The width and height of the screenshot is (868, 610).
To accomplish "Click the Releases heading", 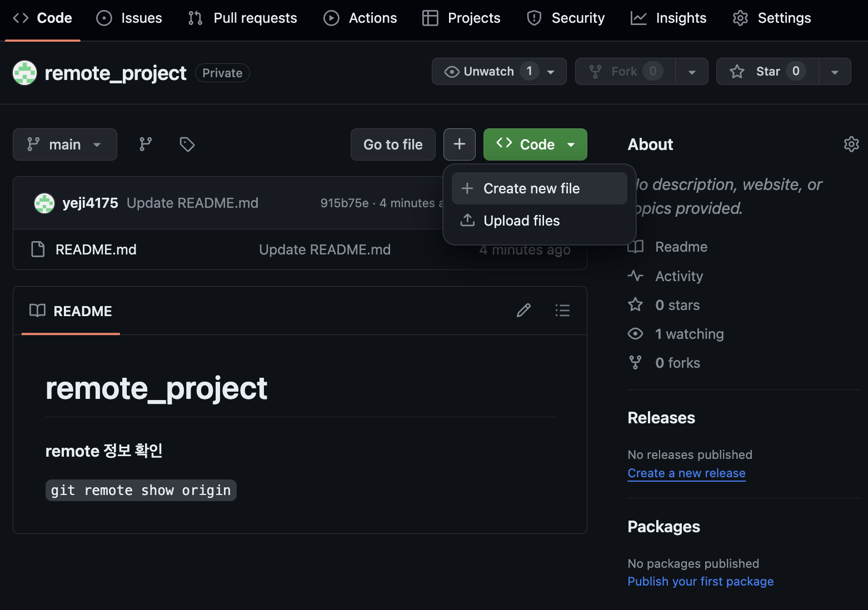I will pos(661,418).
